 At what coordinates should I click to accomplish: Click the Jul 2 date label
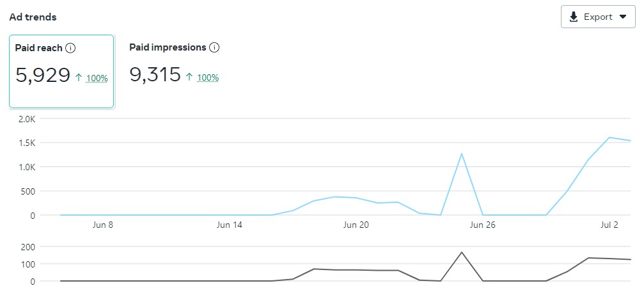click(609, 225)
